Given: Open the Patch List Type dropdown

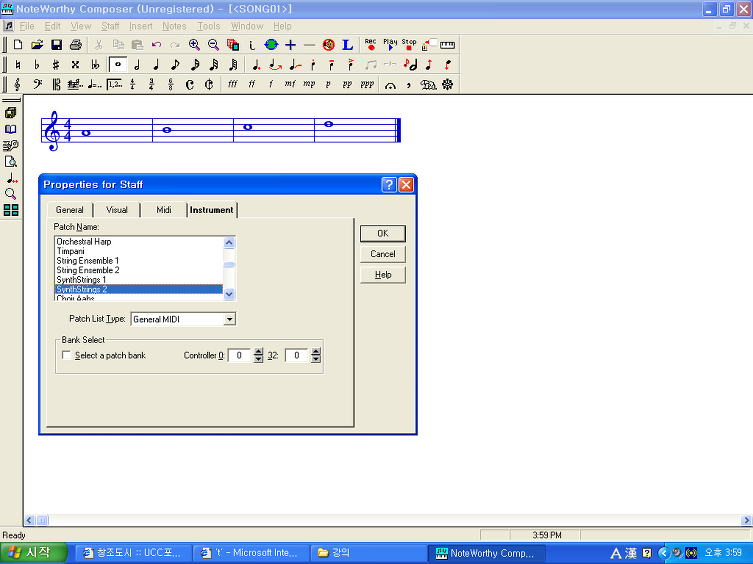Looking at the screenshot, I should pos(230,319).
